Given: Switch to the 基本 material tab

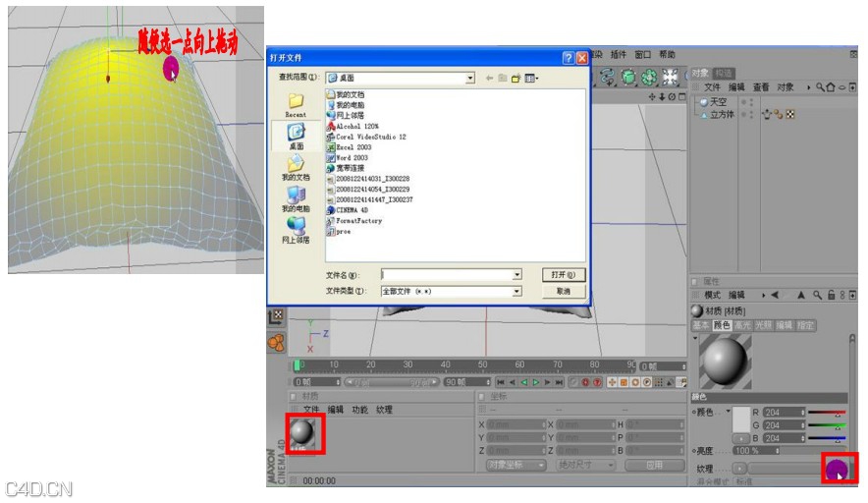Looking at the screenshot, I should [701, 325].
